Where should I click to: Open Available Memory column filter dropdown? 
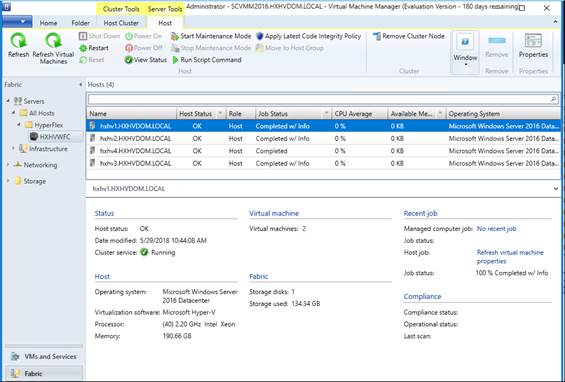(440, 114)
